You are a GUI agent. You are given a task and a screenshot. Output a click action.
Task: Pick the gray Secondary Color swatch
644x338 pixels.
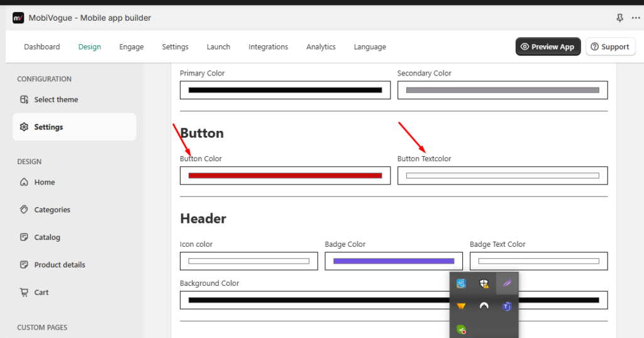502,90
